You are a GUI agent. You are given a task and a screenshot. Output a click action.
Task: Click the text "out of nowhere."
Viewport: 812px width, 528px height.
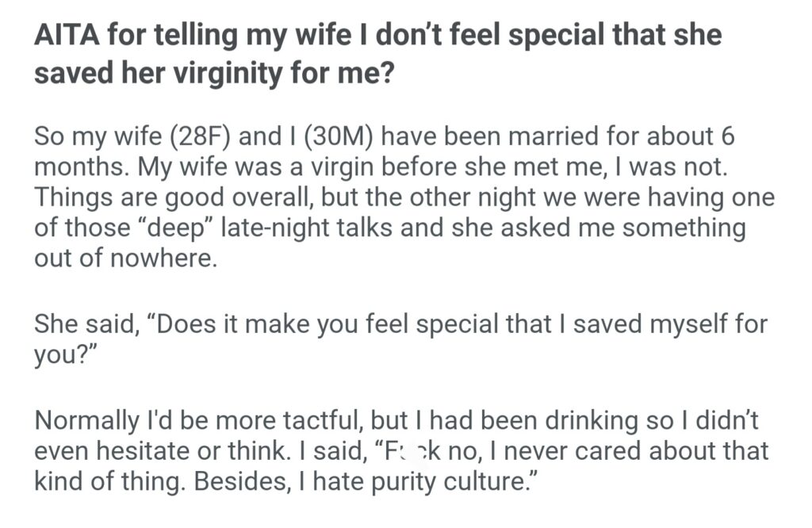coord(124,258)
